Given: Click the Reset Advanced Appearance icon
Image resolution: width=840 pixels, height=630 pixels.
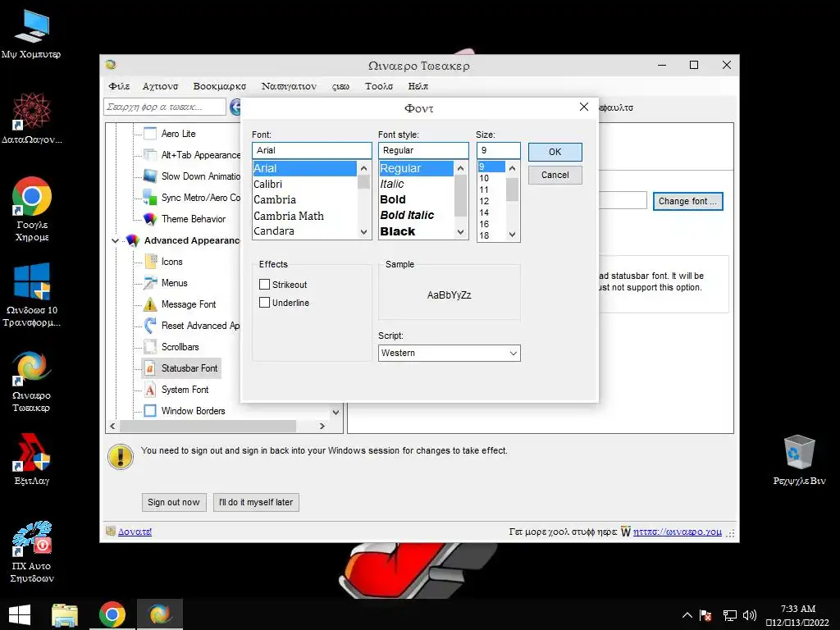Looking at the screenshot, I should (151, 325).
